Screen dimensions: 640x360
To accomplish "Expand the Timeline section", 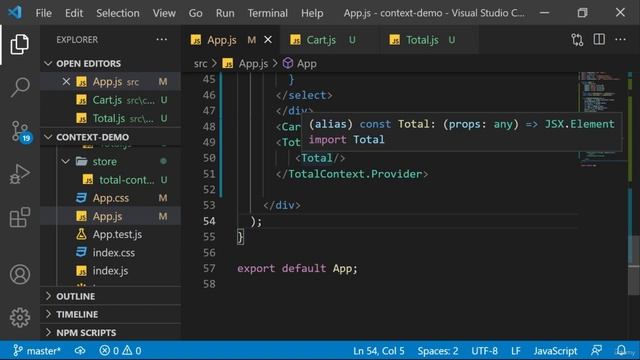I will [48, 314].
